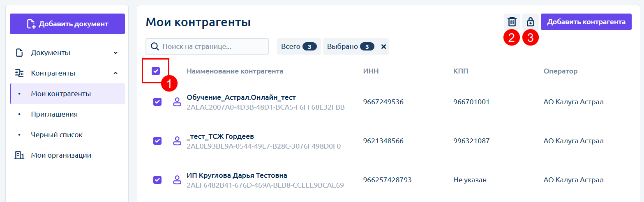Viewport: 644px width, 202px height.
Task: Expand the Документы menu chevron
Action: coord(115,53)
